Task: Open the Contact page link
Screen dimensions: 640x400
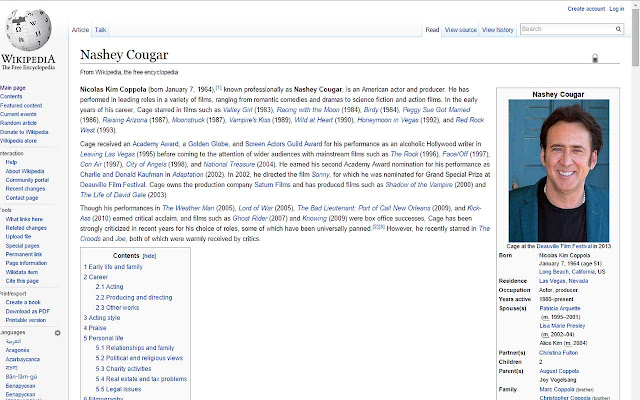Action: click(x=22, y=198)
